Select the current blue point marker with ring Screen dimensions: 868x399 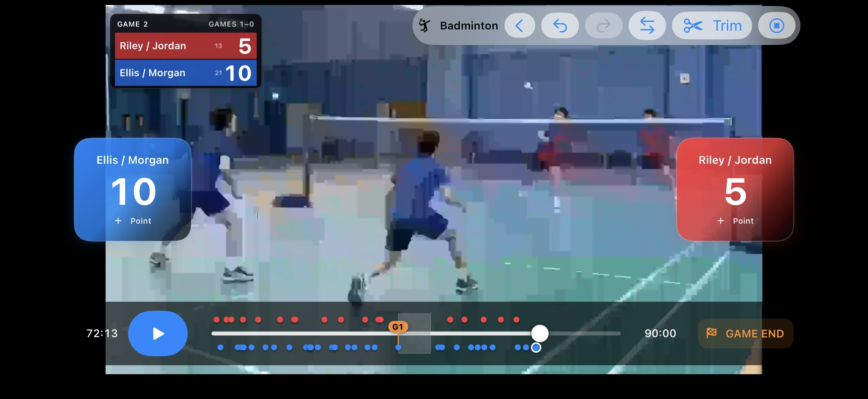coord(536,347)
